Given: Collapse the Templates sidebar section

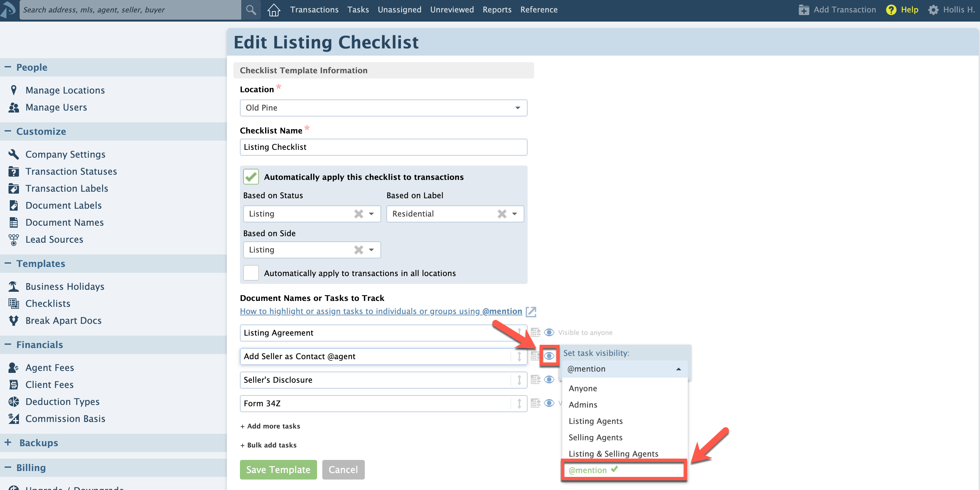Looking at the screenshot, I should tap(8, 263).
